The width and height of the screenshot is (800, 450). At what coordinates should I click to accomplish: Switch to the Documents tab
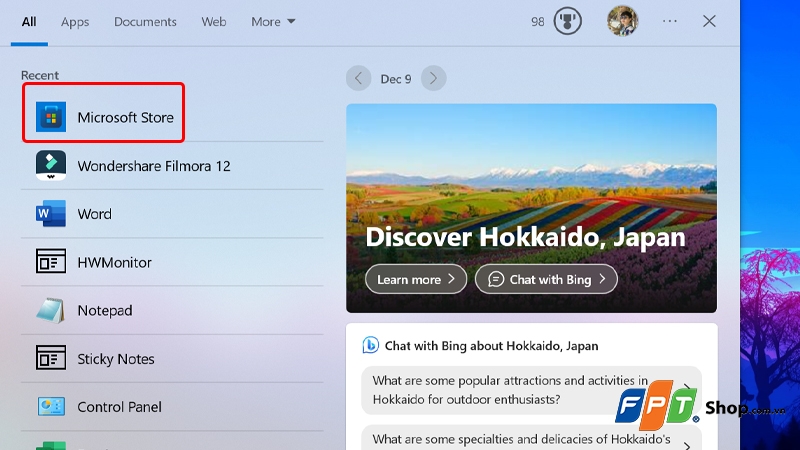145,22
